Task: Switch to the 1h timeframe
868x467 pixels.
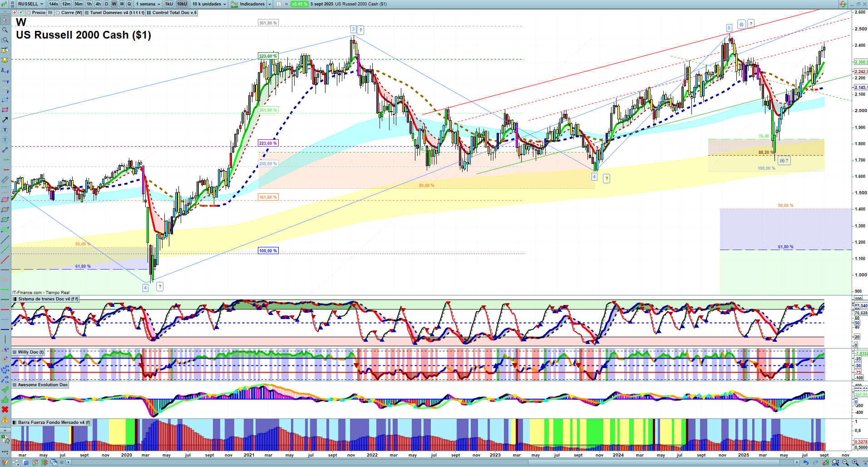Action: 89,4
